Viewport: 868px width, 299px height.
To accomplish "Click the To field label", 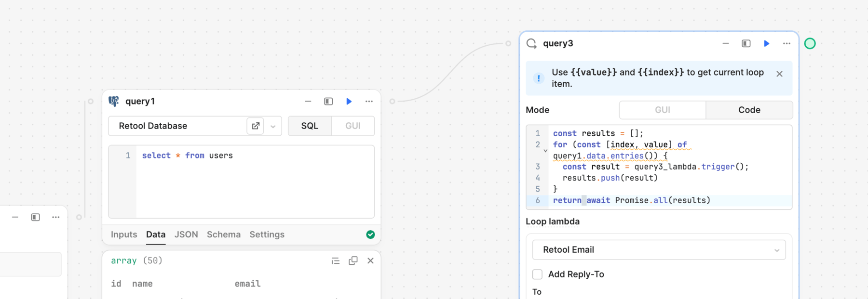I will [537, 292].
